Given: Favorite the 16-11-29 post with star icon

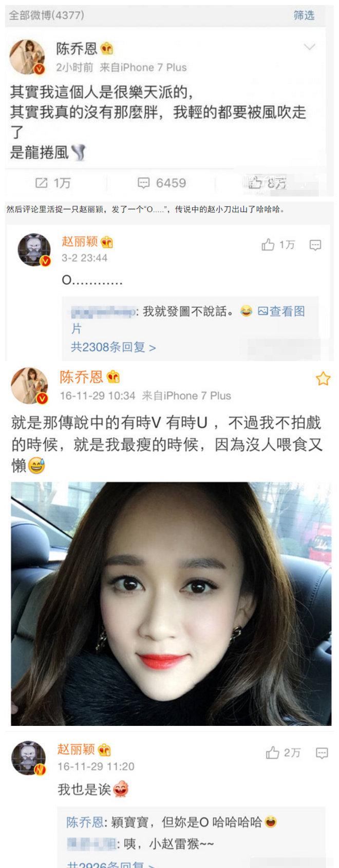Looking at the screenshot, I should pos(323,379).
